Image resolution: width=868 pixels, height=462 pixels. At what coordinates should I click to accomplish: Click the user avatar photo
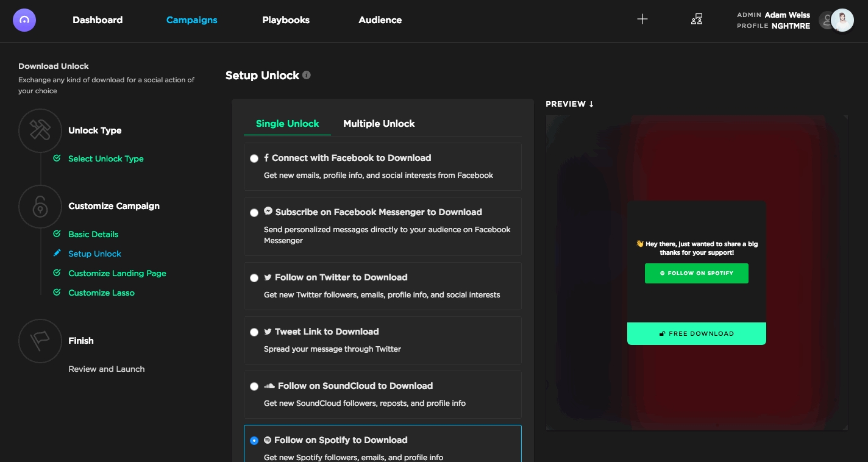click(x=842, y=20)
